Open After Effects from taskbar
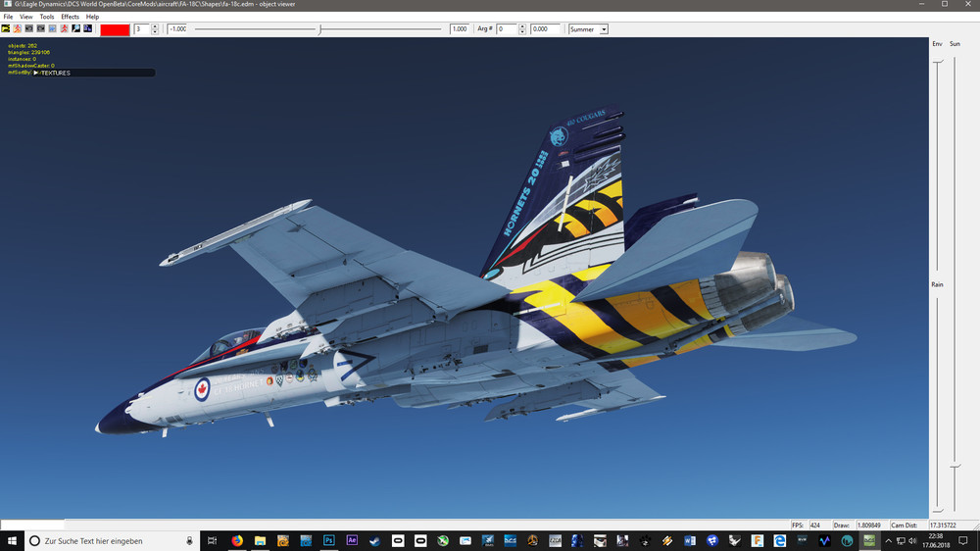Image resolution: width=980 pixels, height=551 pixels. point(352,541)
